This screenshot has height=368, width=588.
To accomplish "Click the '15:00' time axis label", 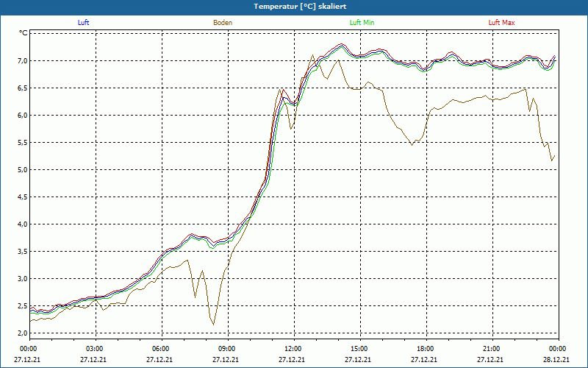I will 358,349.
